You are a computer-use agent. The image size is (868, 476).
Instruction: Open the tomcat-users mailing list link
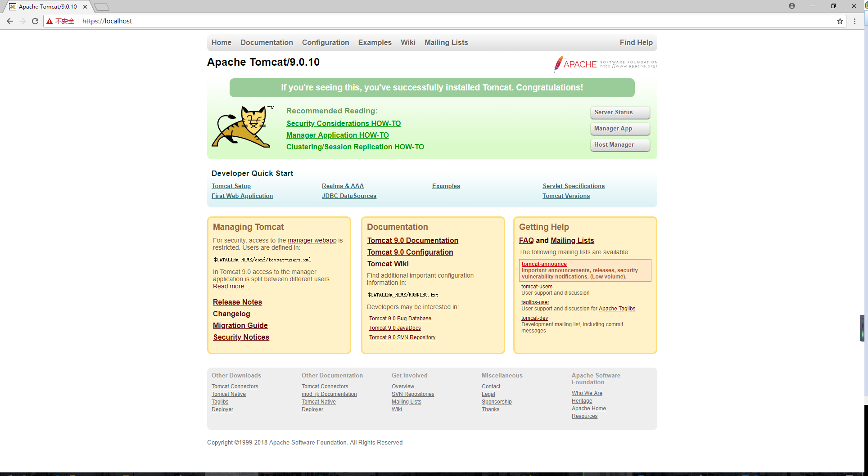click(x=537, y=287)
